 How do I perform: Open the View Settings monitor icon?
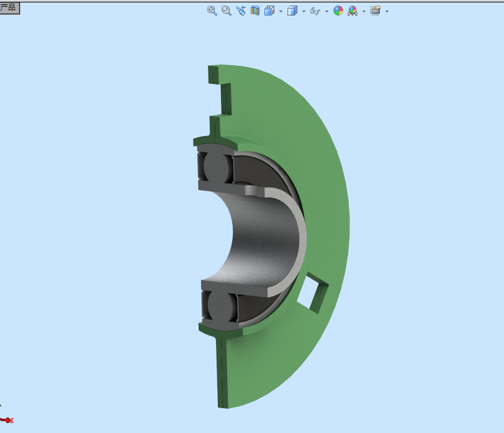tap(376, 11)
